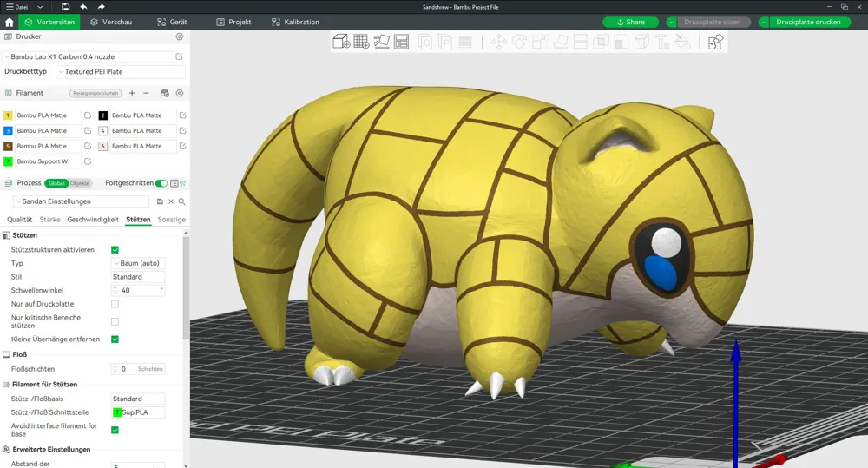Screen dimensions: 868x468
Task: Enable Nur auf Druckplatte checkbox
Action: [x=115, y=304]
